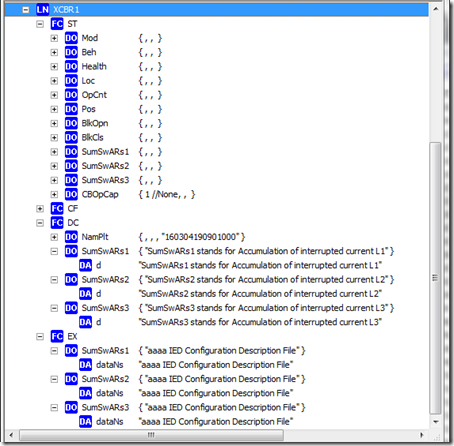The image size is (454, 446).
Task: Collapse SumSwARs3 under EX
Action: coord(54,407)
